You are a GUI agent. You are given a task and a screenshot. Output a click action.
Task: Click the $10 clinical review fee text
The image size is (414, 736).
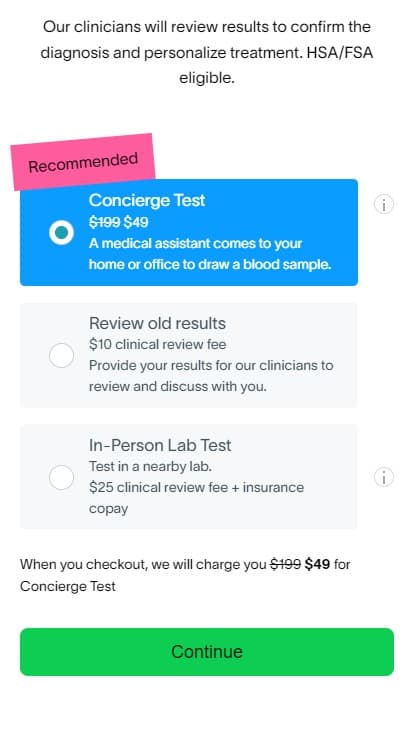(x=158, y=344)
